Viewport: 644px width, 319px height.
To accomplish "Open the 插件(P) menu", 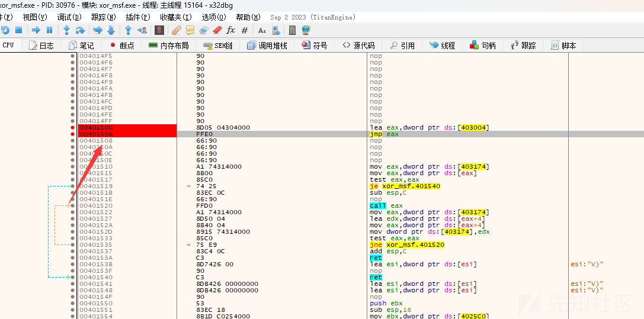I will pos(138,17).
